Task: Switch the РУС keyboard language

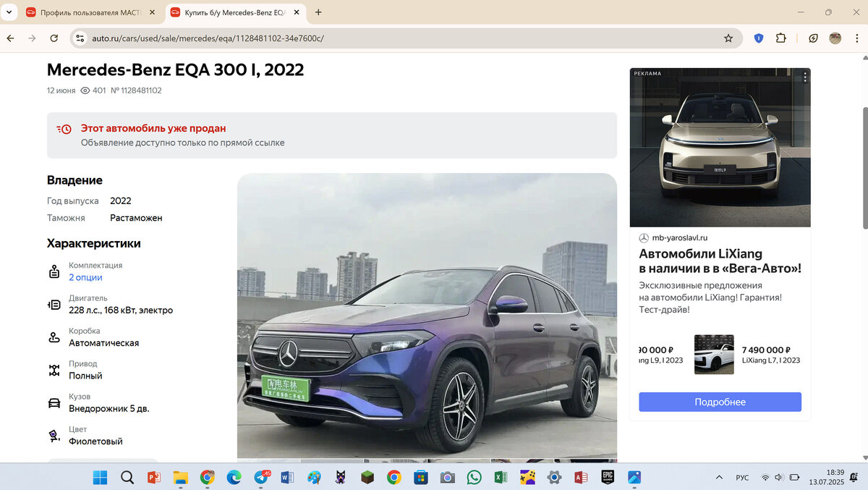Action: click(742, 478)
